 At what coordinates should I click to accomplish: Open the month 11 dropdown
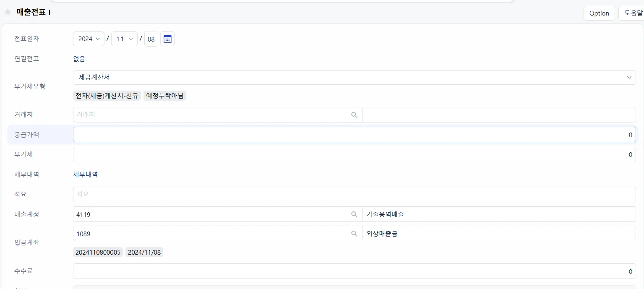click(x=124, y=39)
